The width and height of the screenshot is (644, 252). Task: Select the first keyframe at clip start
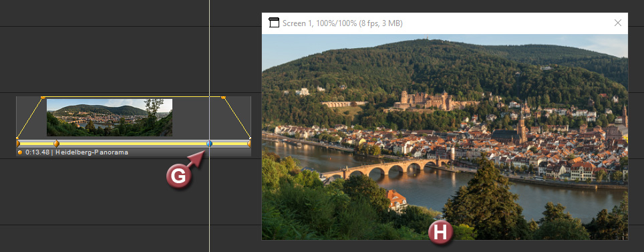coord(17,144)
